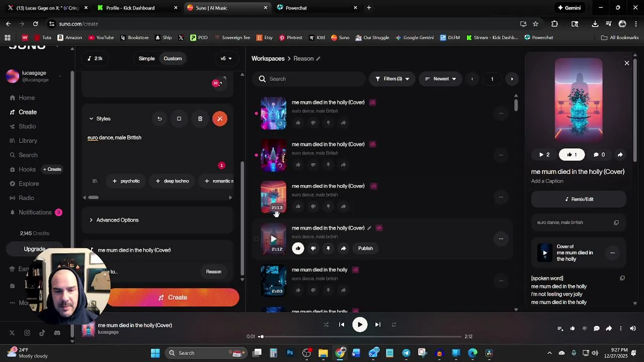Switch to Profile - Kick Dashboard browser tab
The width and height of the screenshot is (644, 362).
136,8
